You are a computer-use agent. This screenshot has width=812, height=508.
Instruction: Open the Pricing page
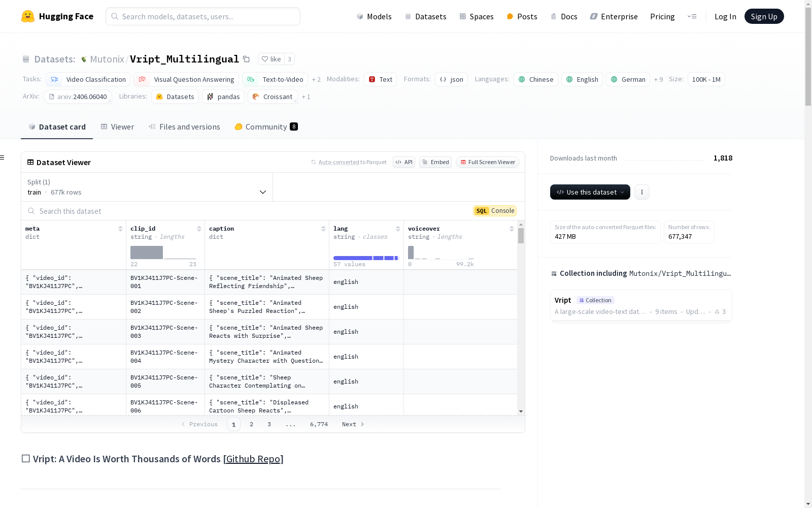pyautogui.click(x=662, y=16)
